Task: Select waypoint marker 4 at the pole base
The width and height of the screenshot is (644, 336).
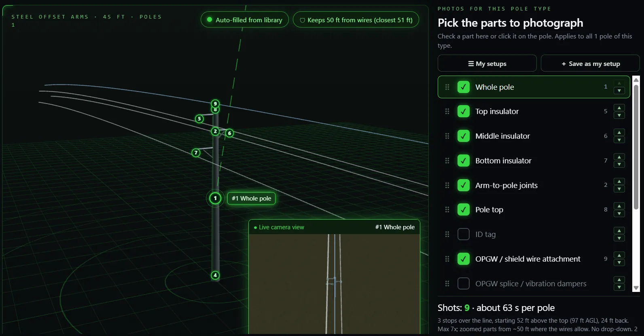Action: (215, 275)
